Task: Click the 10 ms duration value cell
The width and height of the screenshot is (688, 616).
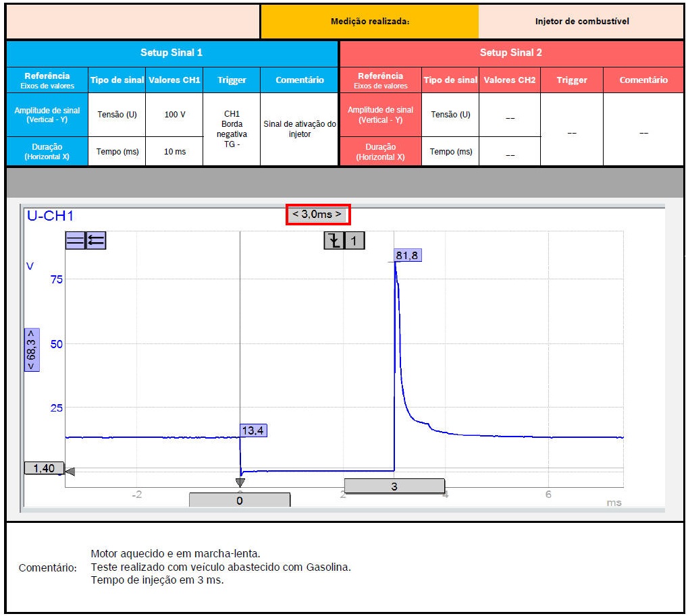Action: pos(174,152)
